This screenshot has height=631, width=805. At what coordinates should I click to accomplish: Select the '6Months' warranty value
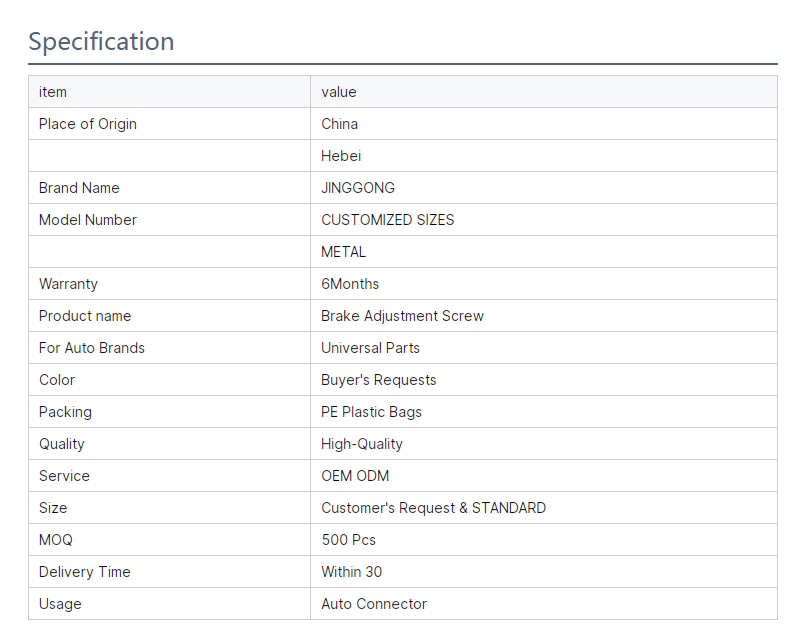click(x=350, y=284)
